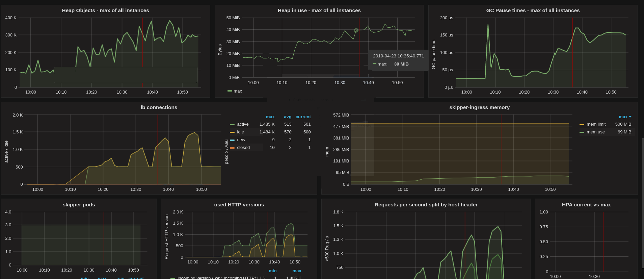The image size is (644, 279).
Task: Click the 0.75 y-axis label on HPA graph
Action: [544, 227]
